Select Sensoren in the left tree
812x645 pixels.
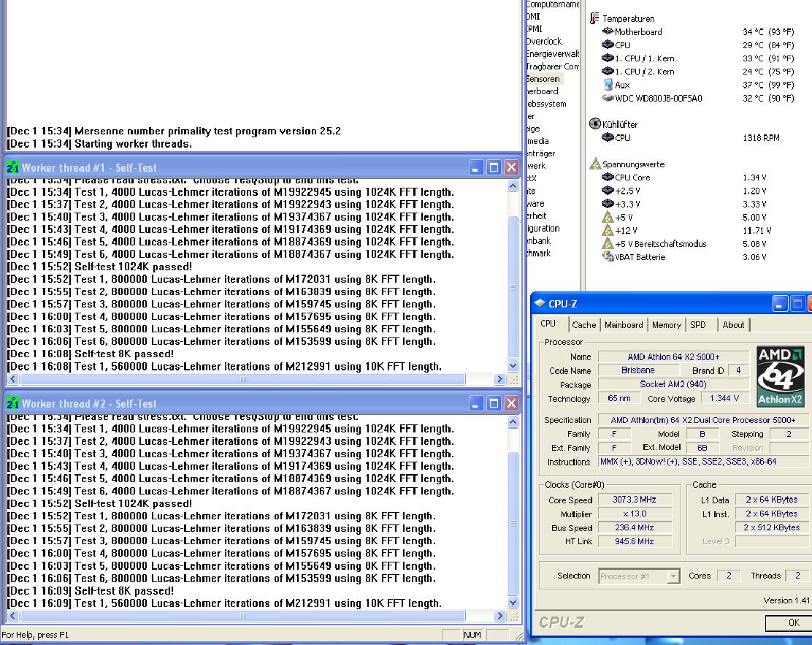click(x=543, y=79)
